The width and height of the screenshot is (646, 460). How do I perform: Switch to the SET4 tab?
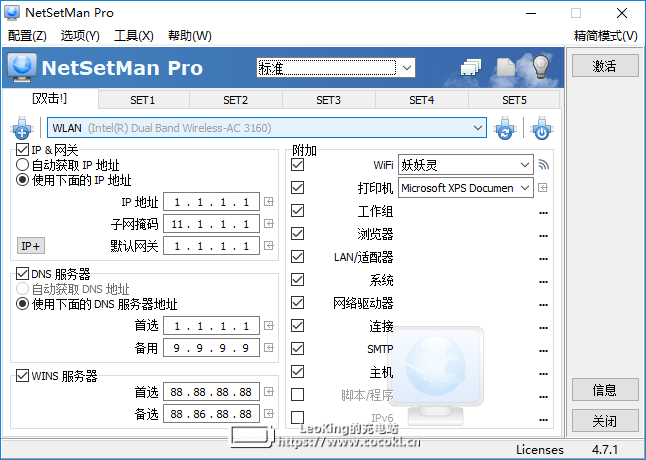click(x=421, y=100)
